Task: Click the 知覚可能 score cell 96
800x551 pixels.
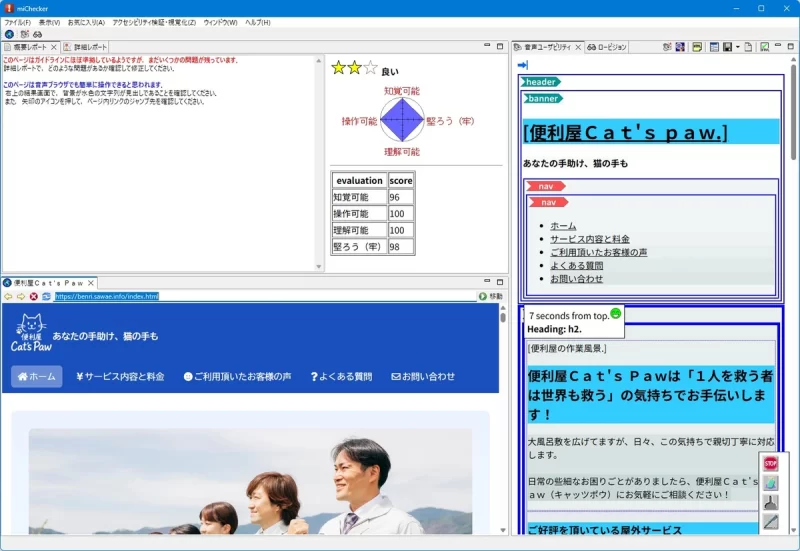Action: pyautogui.click(x=401, y=197)
